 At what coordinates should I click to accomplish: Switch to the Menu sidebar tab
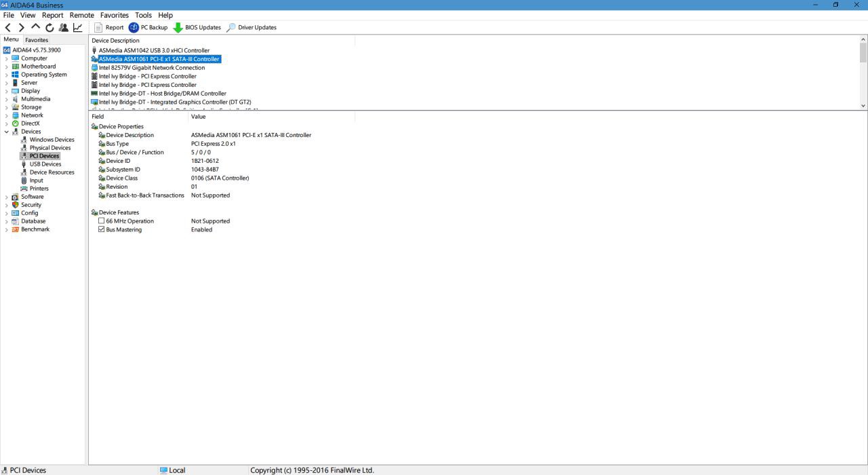click(12, 40)
